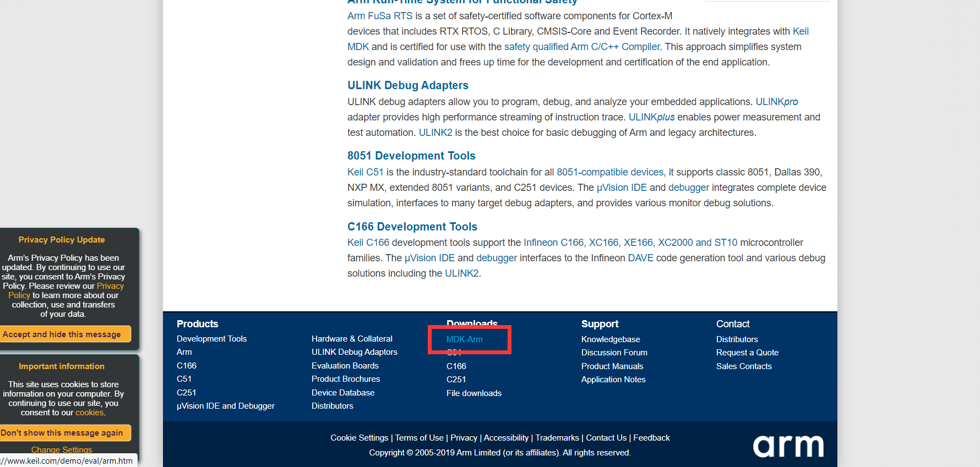Follow the Arm FuSa RTS link

(380, 16)
